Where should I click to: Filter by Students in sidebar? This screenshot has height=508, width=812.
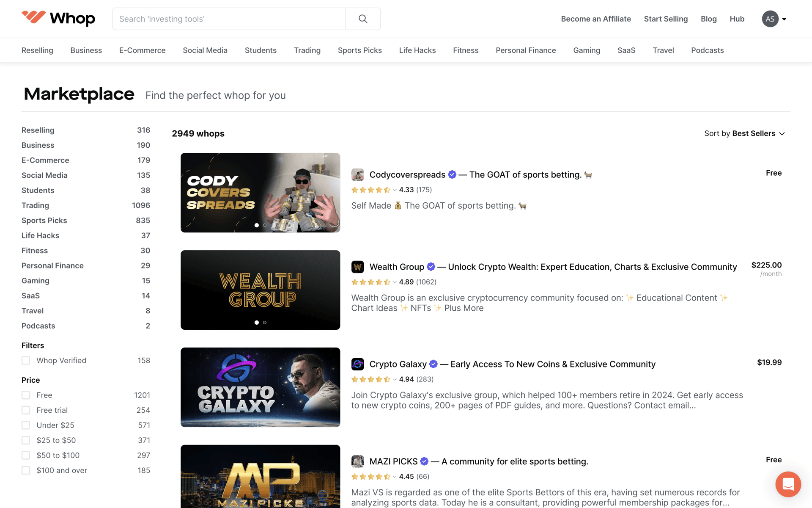(86, 190)
